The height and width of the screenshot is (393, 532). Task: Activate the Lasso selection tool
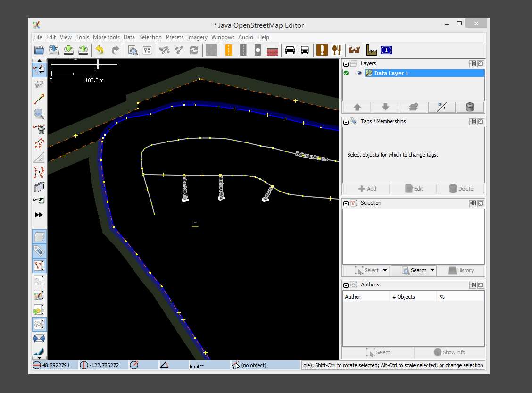point(39,84)
